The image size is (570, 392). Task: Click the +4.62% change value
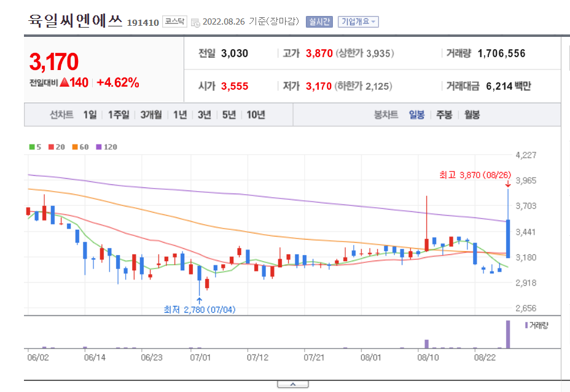118,83
